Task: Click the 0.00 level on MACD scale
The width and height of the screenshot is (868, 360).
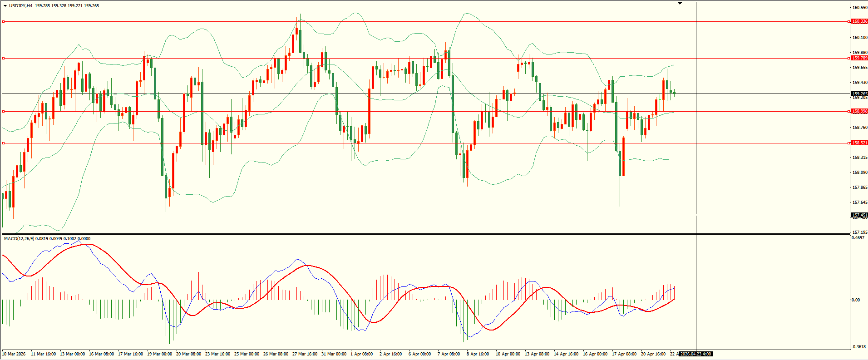Action: [855, 300]
